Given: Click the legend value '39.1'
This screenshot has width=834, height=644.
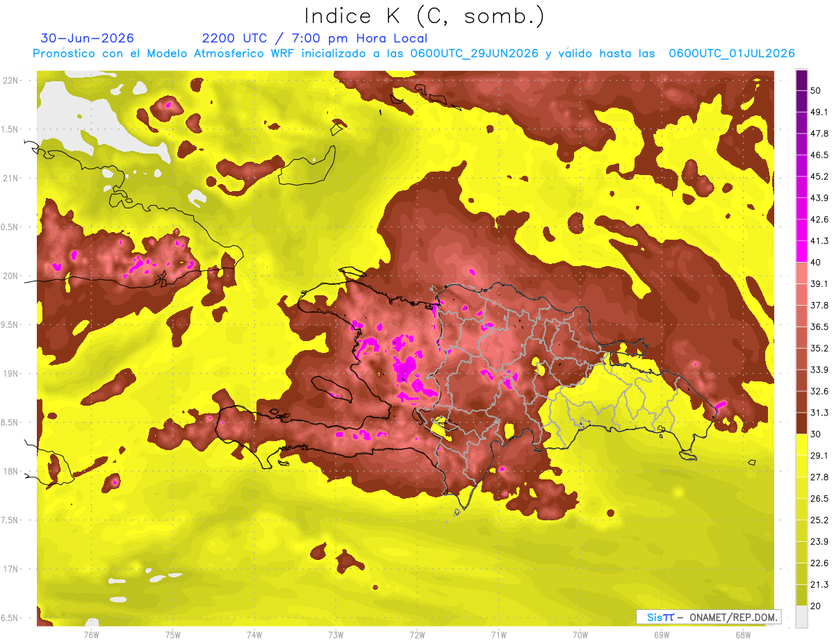Looking at the screenshot, I should pyautogui.click(x=819, y=283).
